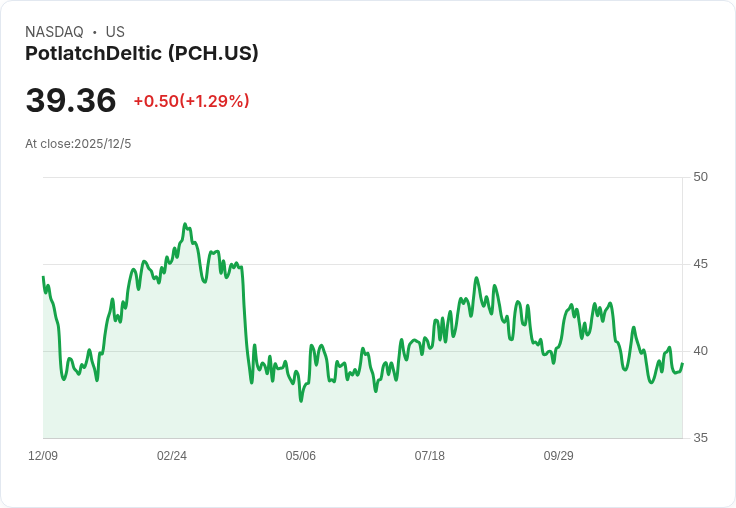Click the highest peak of the price line
The width and height of the screenshot is (736, 508).
click(x=185, y=225)
